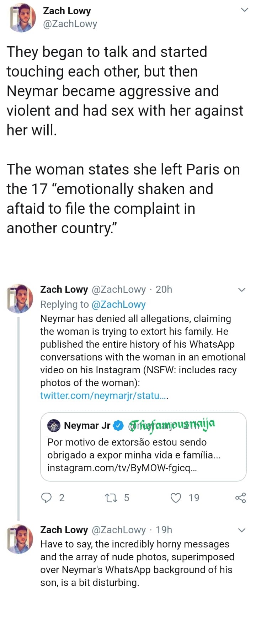Image resolution: width=256 pixels, height=644 pixels.
Task: Expand the top tweet options chevron
Action: (x=244, y=10)
